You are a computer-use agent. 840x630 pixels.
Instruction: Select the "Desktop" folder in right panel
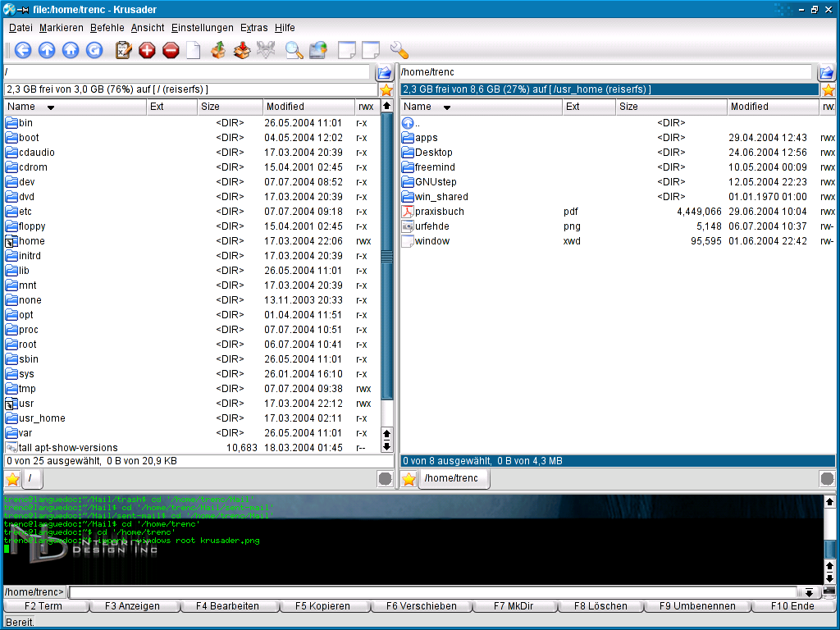tap(618, 153)
